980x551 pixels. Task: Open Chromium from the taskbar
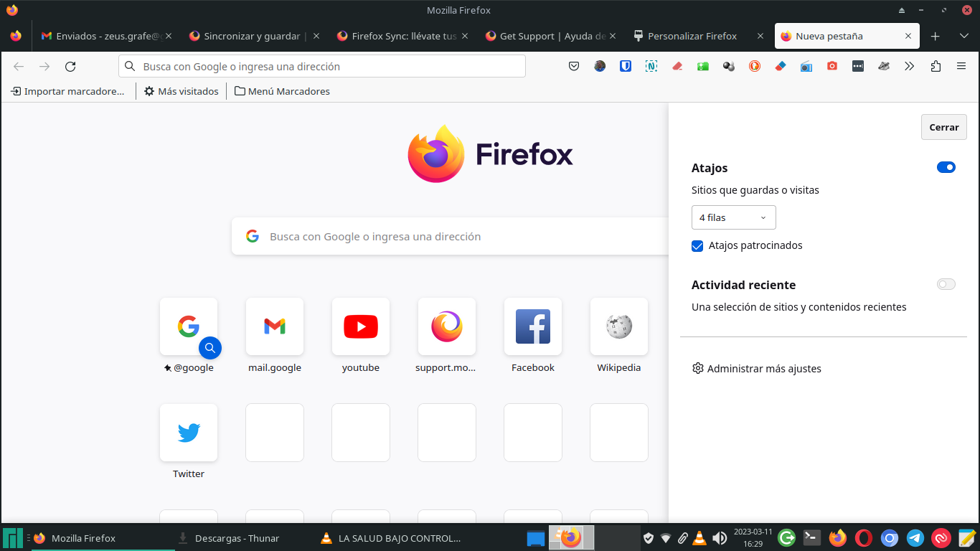click(x=890, y=537)
